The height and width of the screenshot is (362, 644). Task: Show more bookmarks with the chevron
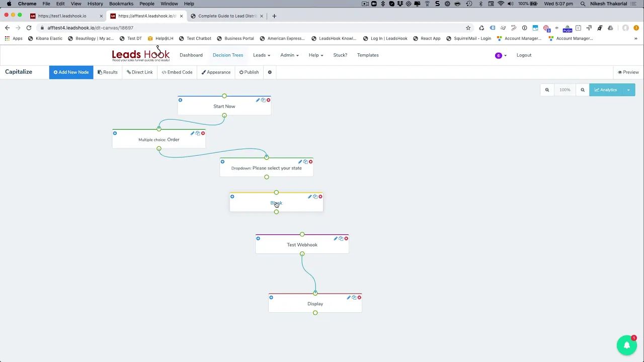[635, 38]
